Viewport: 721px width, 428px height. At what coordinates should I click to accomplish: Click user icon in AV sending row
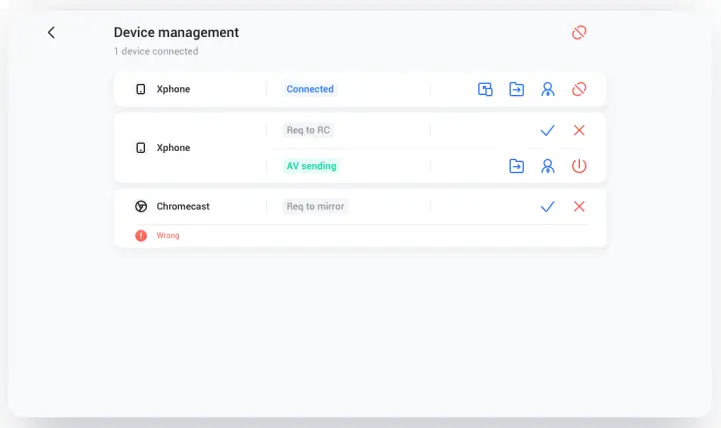click(x=548, y=166)
